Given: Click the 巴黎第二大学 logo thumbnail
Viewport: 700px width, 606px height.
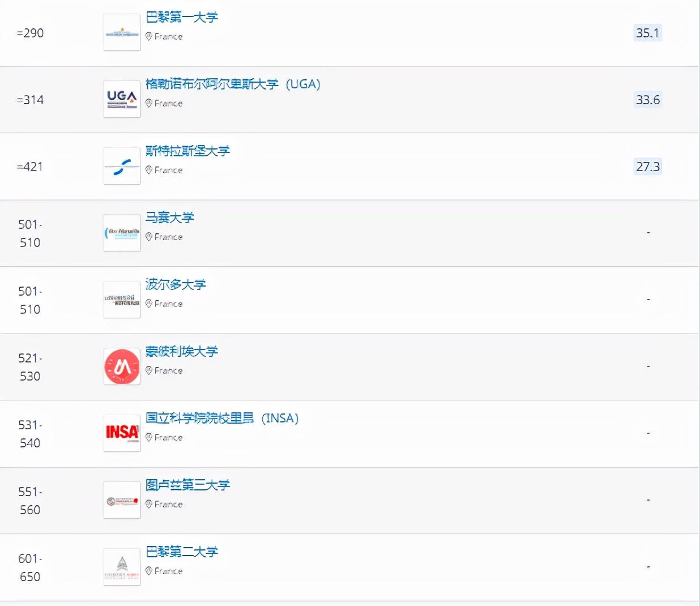Looking at the screenshot, I should click(122, 567).
